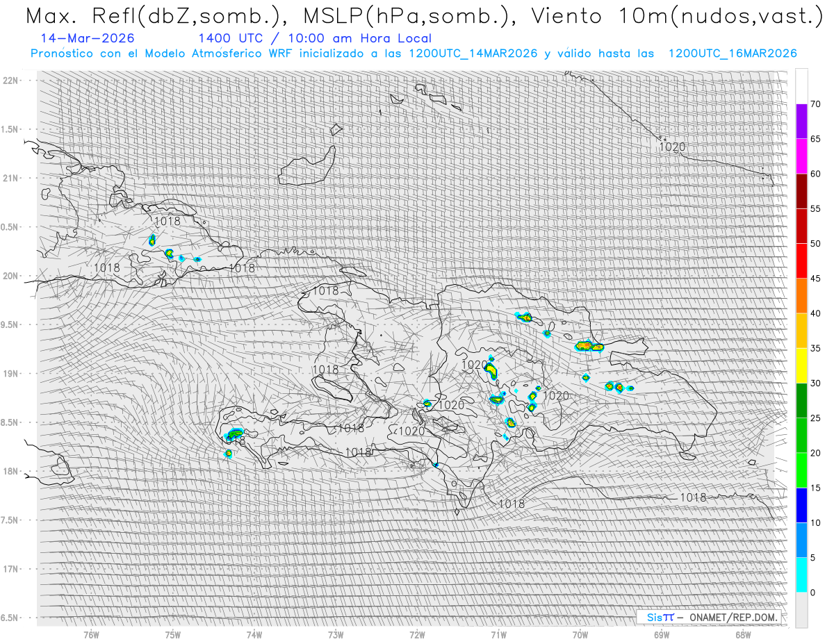This screenshot has width=834, height=644.
Task: Click the 22N latitude axis label
Action: click(11, 81)
